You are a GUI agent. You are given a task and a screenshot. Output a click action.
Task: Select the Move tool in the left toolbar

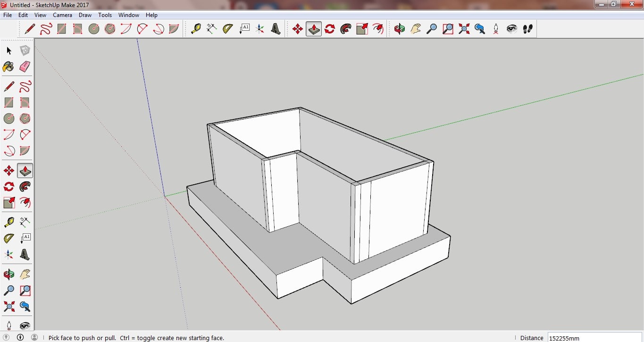pos(9,171)
